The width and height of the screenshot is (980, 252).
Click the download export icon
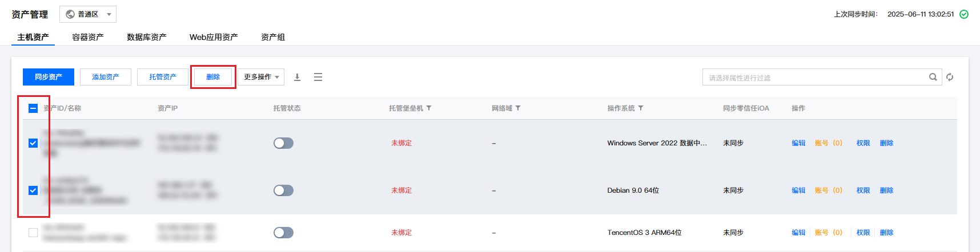[297, 77]
